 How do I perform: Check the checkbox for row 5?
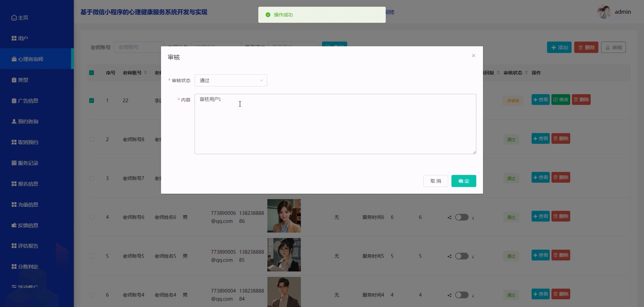pos(91,256)
